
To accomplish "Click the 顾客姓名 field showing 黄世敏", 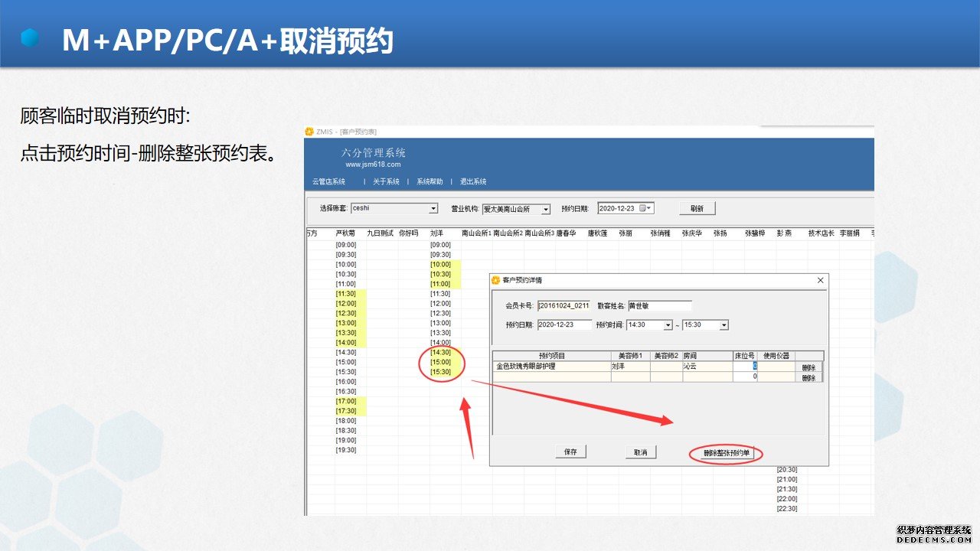I will click(659, 305).
